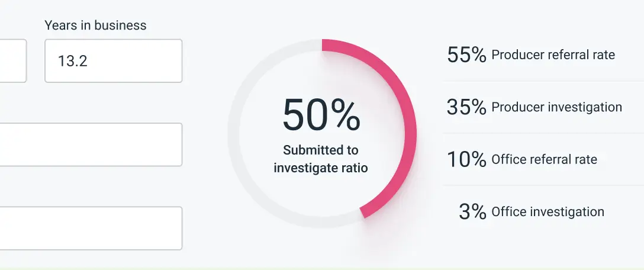Screen dimensions: 644x270
Task: Click the 3% value
Action: click(473, 211)
